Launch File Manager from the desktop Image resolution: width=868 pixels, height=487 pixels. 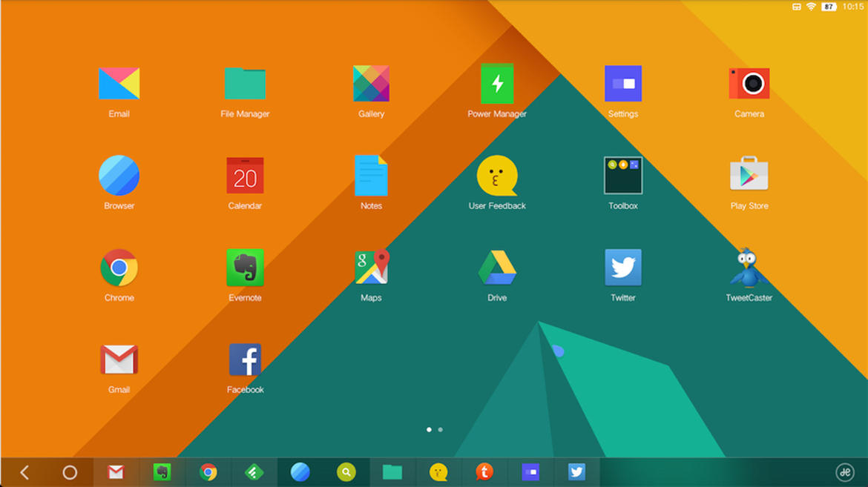[246, 84]
